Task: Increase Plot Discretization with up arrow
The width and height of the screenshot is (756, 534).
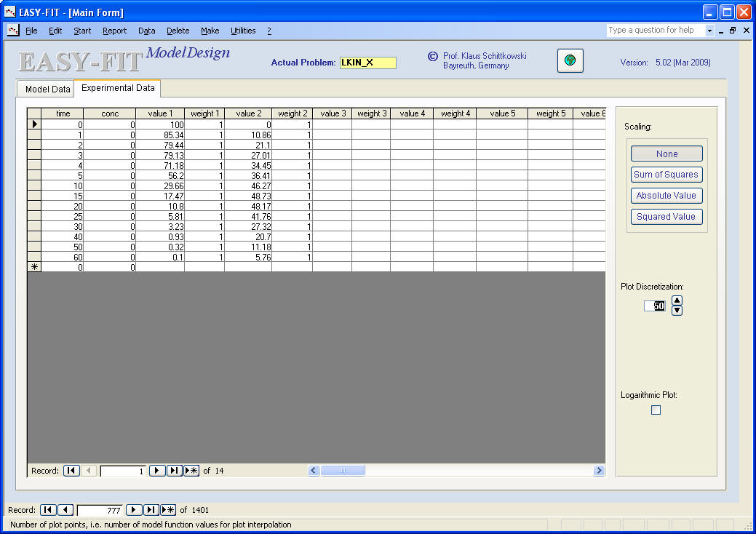Action: click(x=677, y=300)
